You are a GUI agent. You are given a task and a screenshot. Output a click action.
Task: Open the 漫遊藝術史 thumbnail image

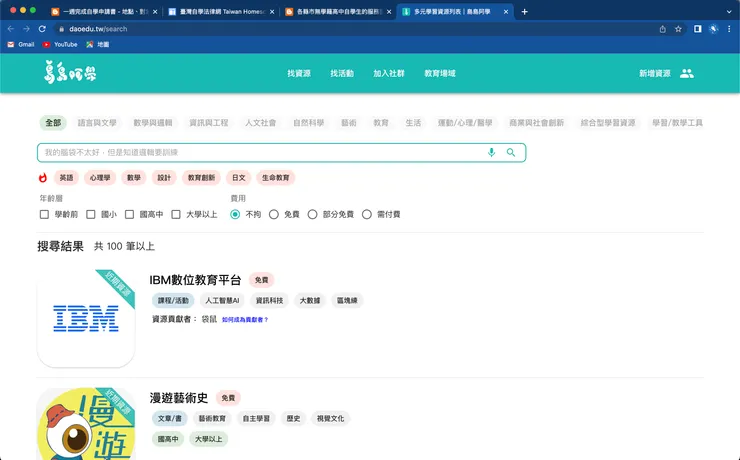pyautogui.click(x=86, y=424)
